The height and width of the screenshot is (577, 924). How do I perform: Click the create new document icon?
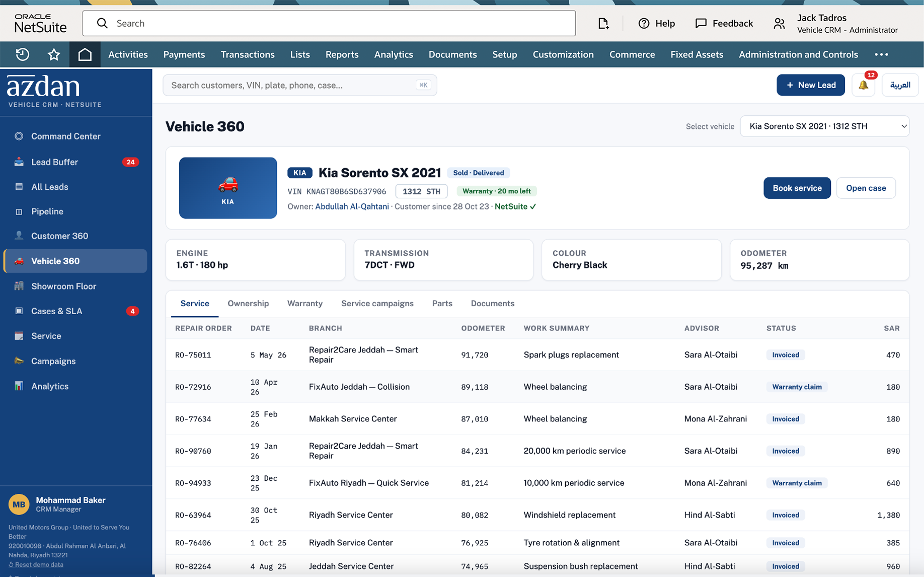pos(603,23)
